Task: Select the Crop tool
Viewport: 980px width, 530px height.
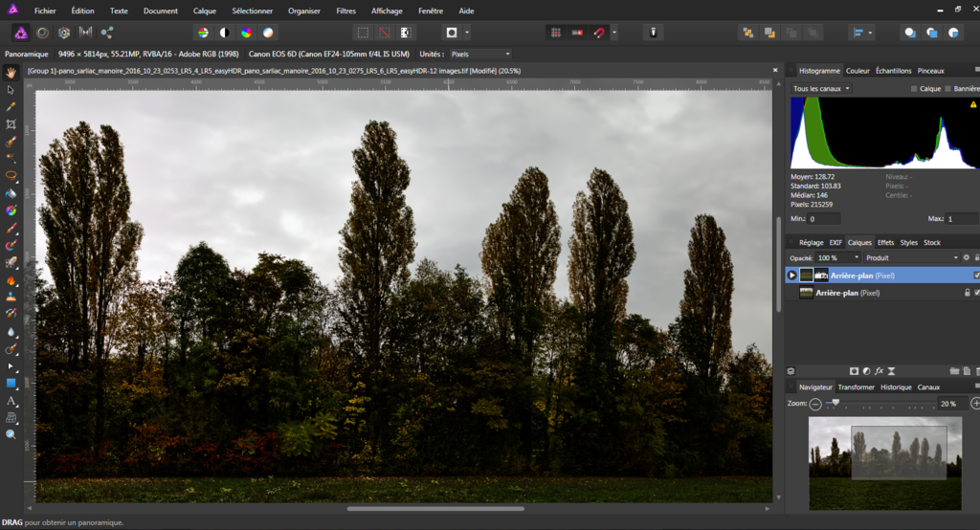Action: pyautogui.click(x=11, y=124)
